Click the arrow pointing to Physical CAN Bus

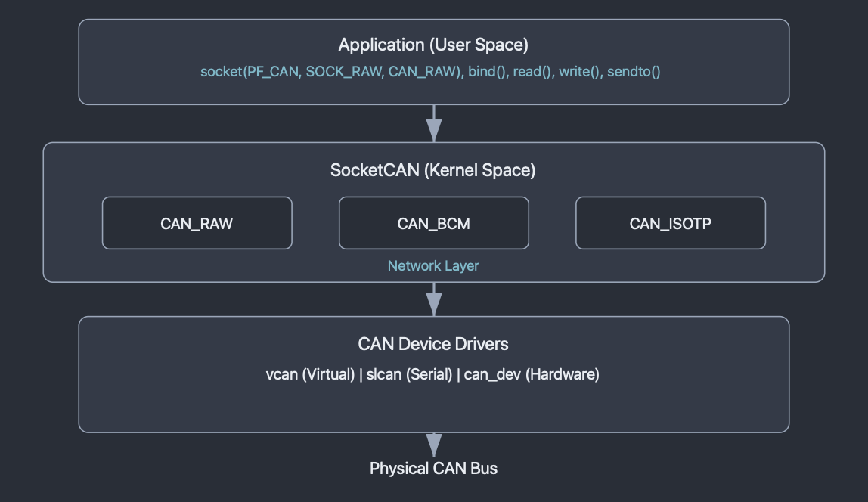click(434, 445)
